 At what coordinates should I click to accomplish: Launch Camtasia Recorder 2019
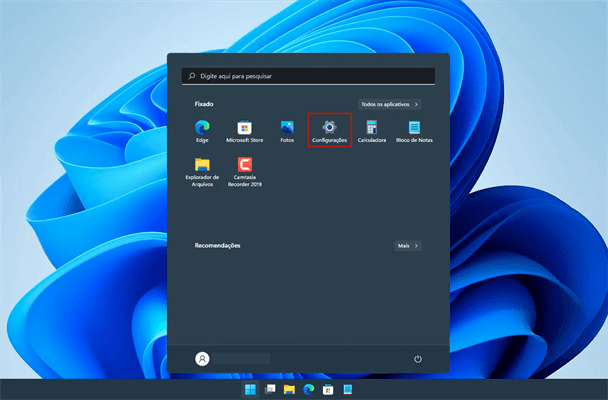tap(244, 167)
